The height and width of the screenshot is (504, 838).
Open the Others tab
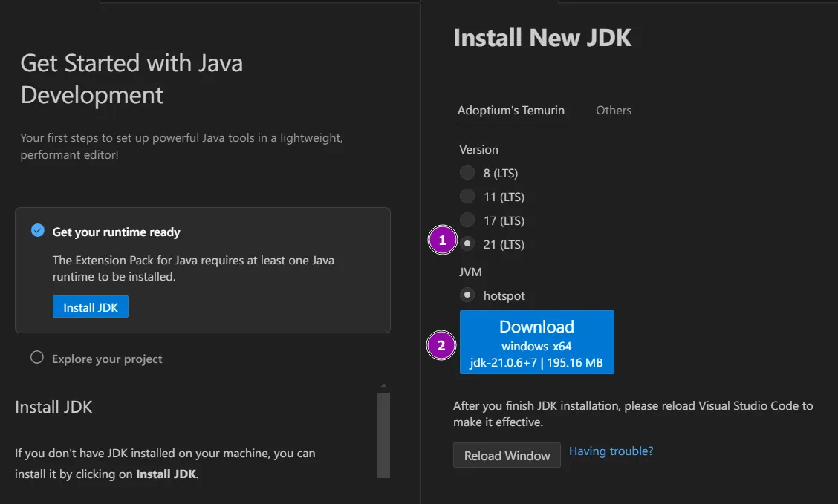(x=613, y=111)
